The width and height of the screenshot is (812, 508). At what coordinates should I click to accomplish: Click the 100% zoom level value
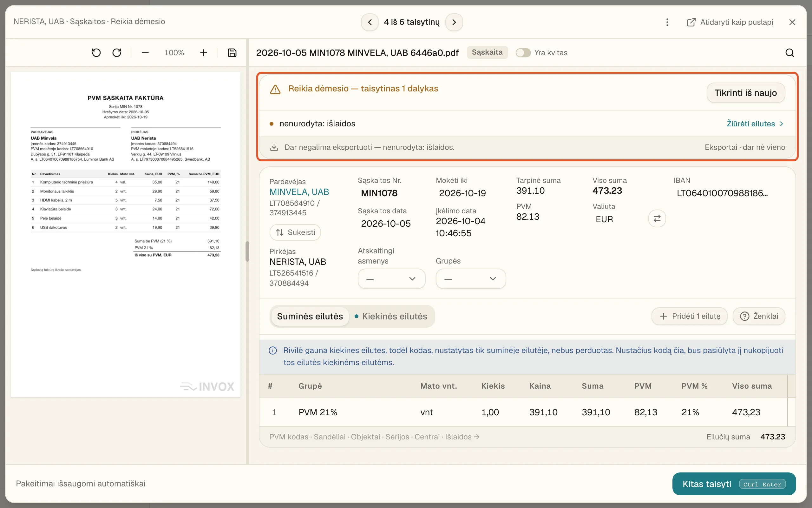tap(174, 53)
